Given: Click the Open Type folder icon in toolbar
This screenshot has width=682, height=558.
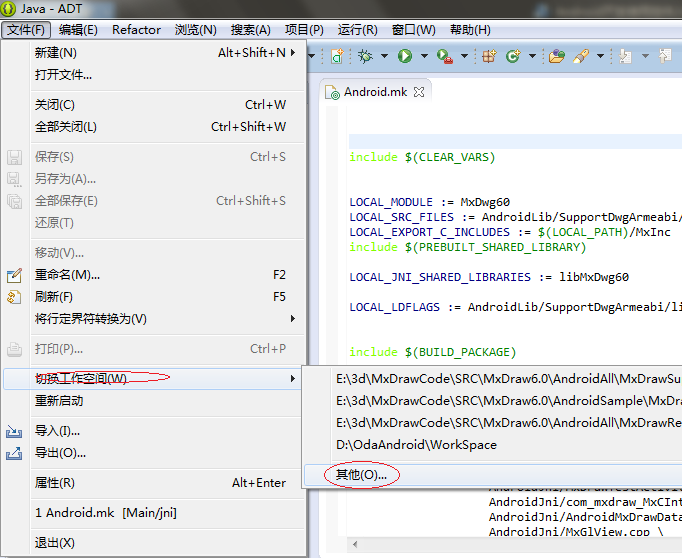Looking at the screenshot, I should (557, 56).
